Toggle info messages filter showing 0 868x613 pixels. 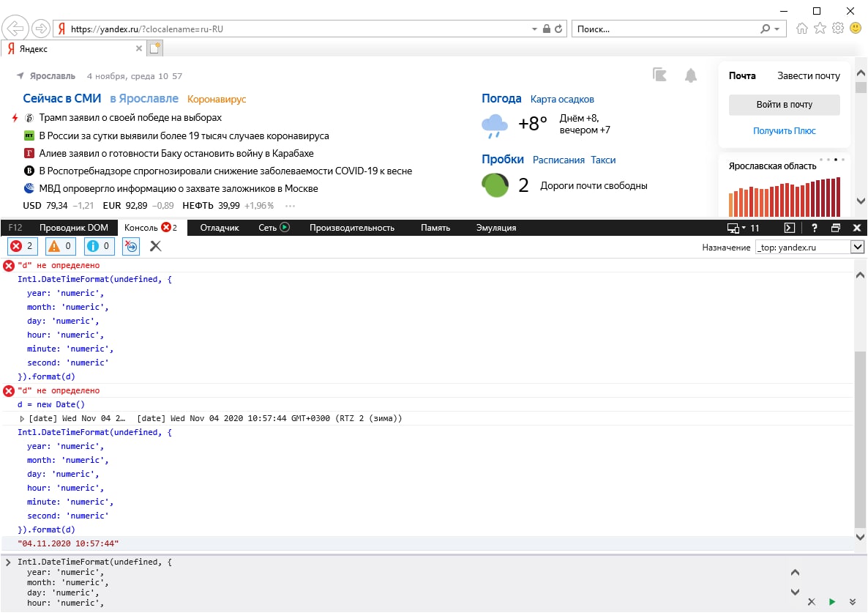[x=99, y=246]
